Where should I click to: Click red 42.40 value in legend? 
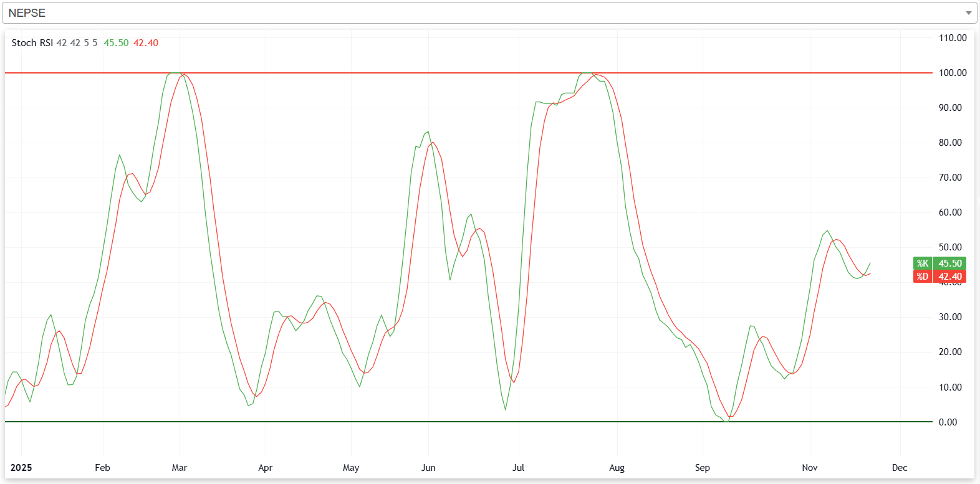(146, 43)
